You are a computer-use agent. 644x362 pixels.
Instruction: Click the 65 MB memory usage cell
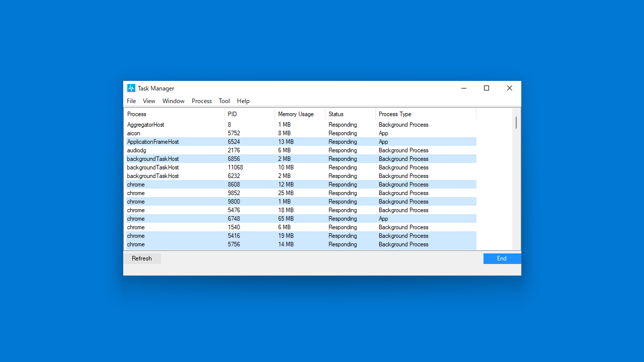tap(286, 219)
